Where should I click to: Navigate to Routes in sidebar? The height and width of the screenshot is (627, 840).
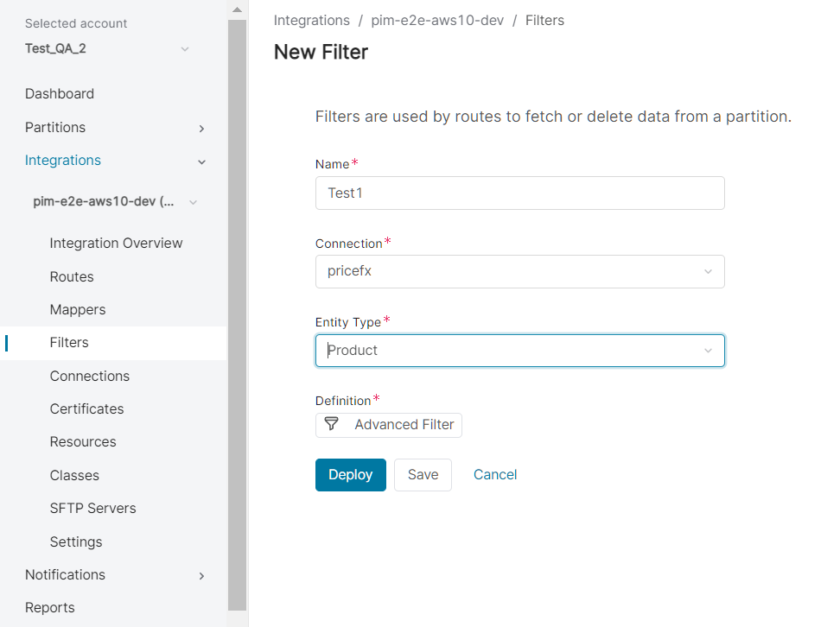click(72, 276)
